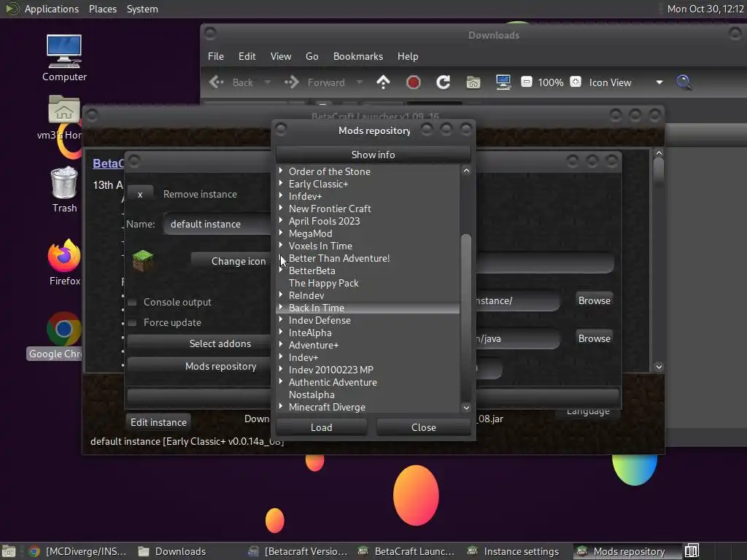Open the Computer desktop icon

coord(64,58)
